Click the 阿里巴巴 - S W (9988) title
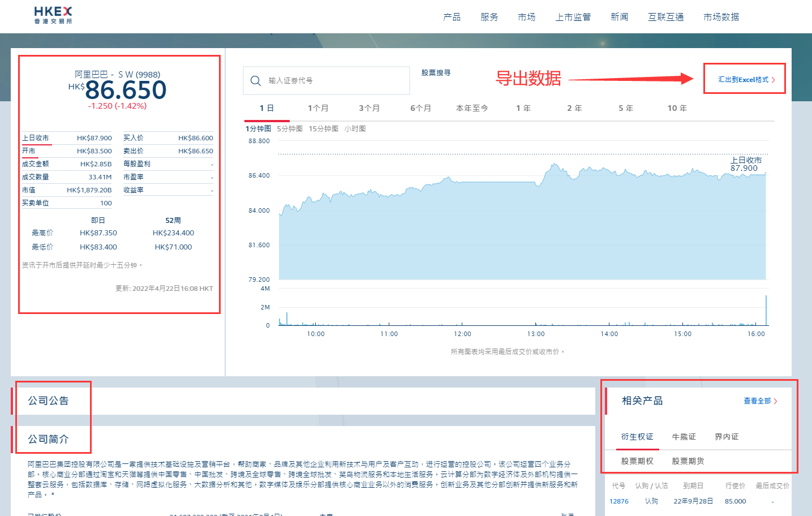Screen dimensions: 812x516 (x=117, y=75)
